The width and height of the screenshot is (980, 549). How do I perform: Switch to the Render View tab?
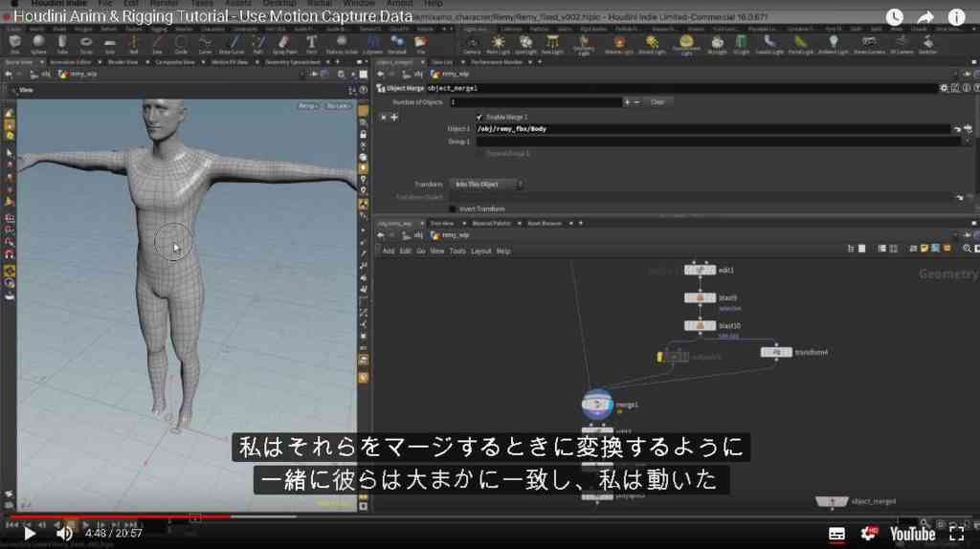[122, 62]
